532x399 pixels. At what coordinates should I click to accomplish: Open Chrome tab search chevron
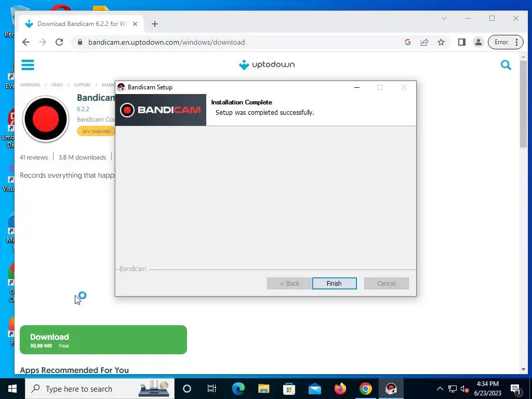(444, 18)
